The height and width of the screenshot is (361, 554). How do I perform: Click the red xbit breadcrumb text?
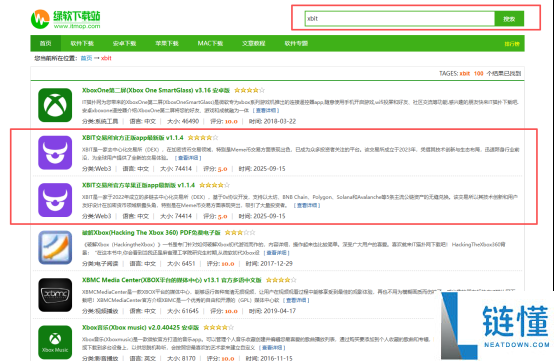[106, 58]
